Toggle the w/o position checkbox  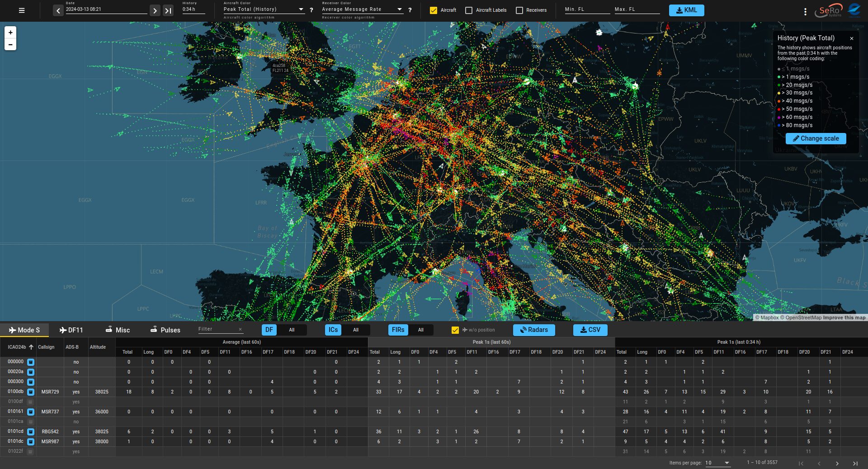coord(455,330)
